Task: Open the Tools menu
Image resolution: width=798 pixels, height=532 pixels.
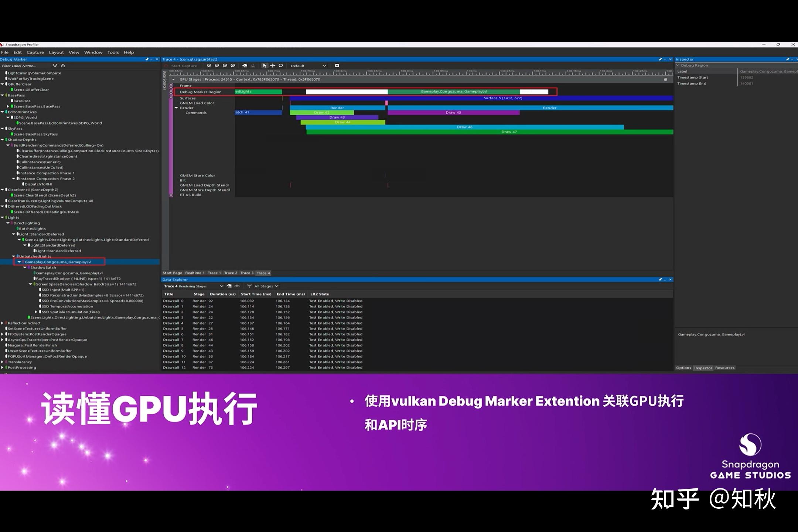Action: click(x=113, y=52)
